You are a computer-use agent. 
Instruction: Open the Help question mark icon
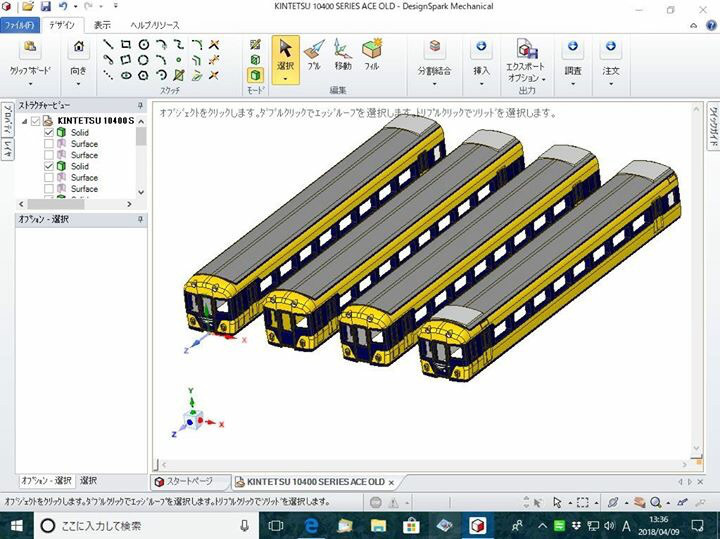[x=711, y=26]
